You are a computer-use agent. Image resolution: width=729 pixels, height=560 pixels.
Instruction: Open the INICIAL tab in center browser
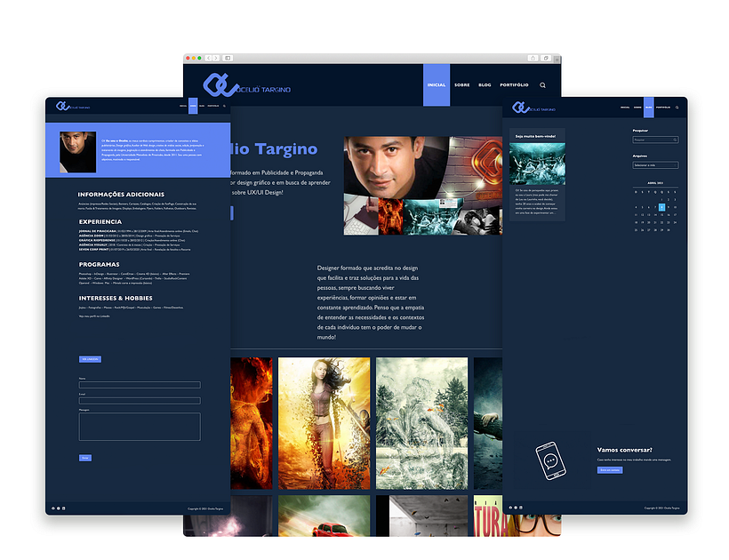click(x=437, y=85)
